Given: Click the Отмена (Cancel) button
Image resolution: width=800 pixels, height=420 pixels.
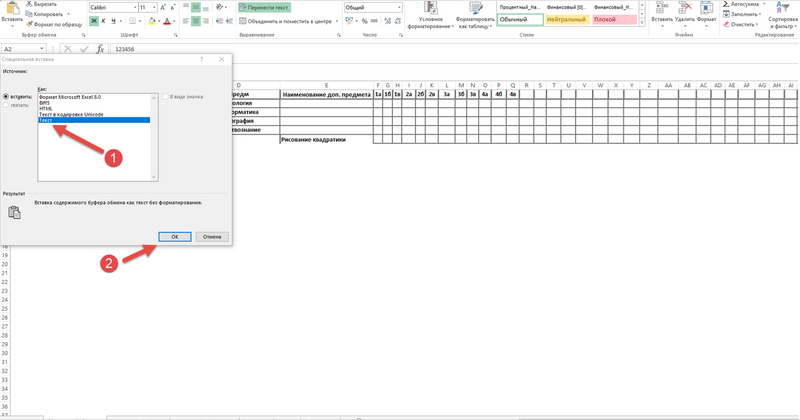Looking at the screenshot, I should tap(211, 237).
